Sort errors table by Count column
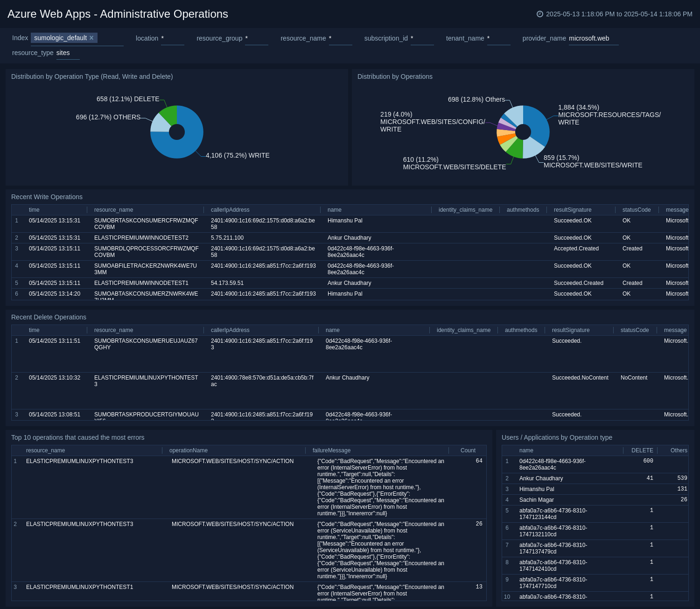The image size is (700, 609). click(x=468, y=450)
